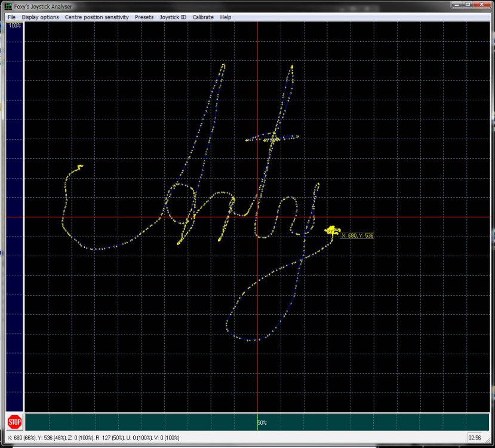Close the Joystick Analyser window
The height and width of the screenshot is (448, 495).
pos(481,6)
